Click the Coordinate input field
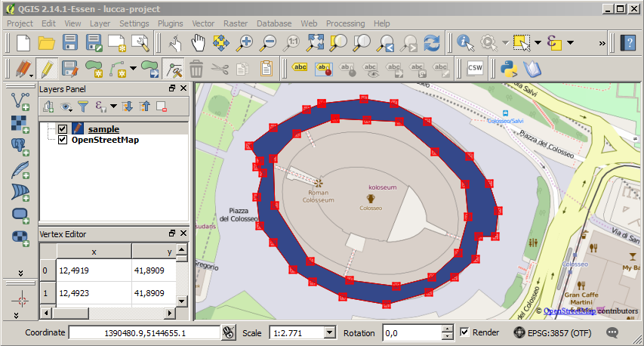 (x=144, y=333)
